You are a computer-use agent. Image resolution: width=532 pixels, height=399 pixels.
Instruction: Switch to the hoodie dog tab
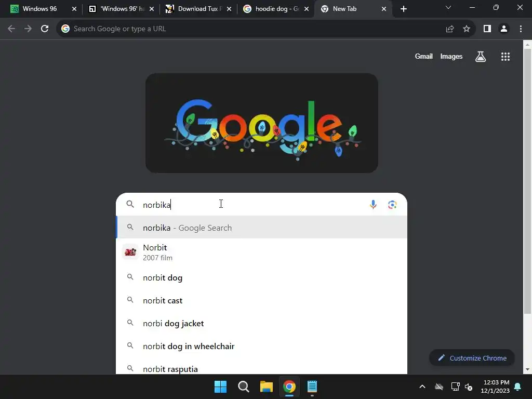277,9
